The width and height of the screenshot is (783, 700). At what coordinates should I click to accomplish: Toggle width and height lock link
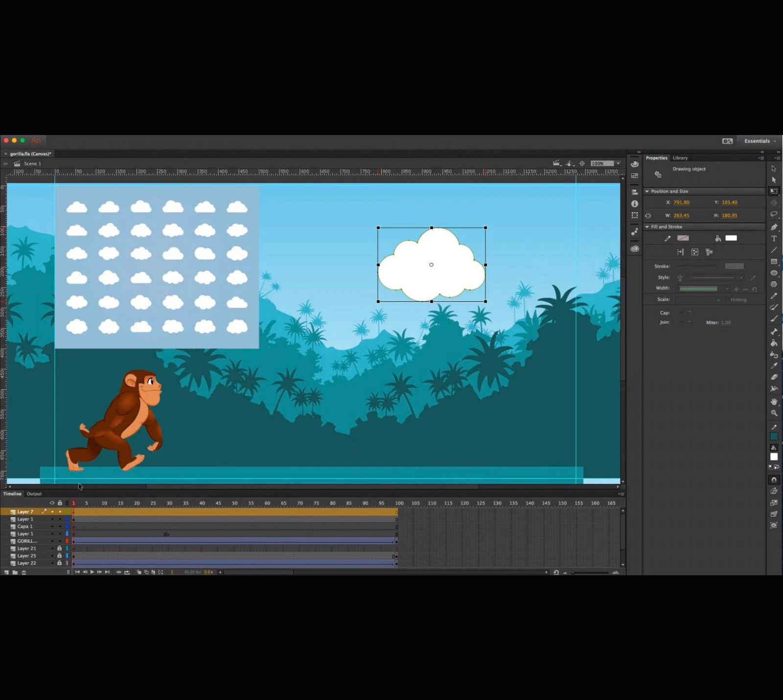[648, 215]
